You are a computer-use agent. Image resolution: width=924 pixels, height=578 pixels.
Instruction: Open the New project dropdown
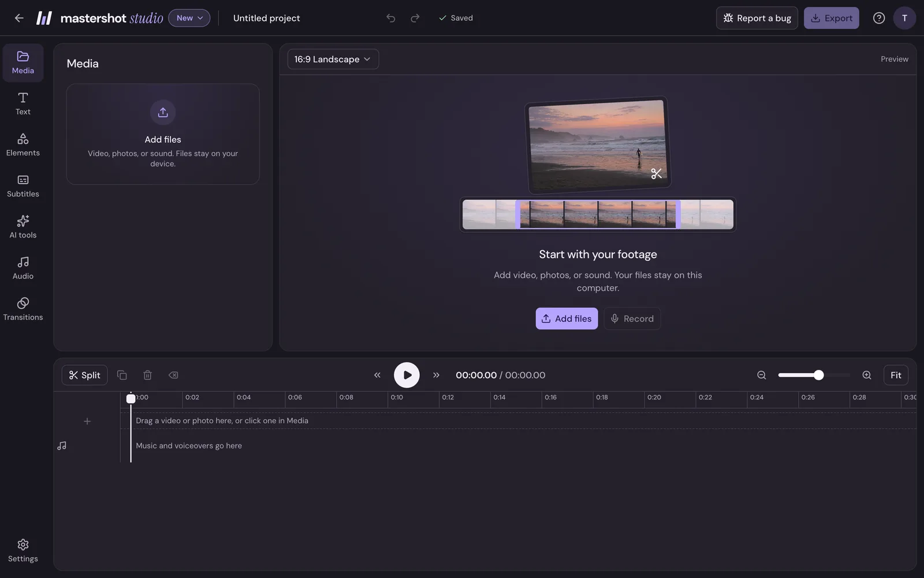189,18
